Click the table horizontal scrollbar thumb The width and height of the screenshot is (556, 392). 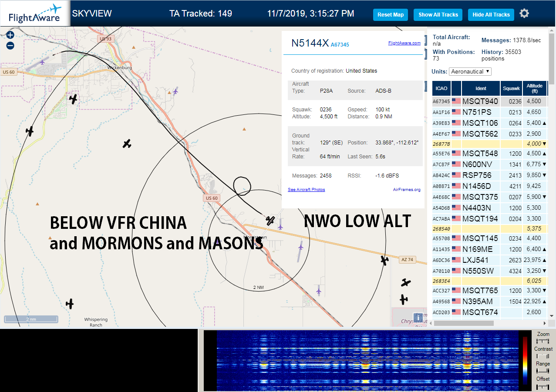tap(464, 323)
